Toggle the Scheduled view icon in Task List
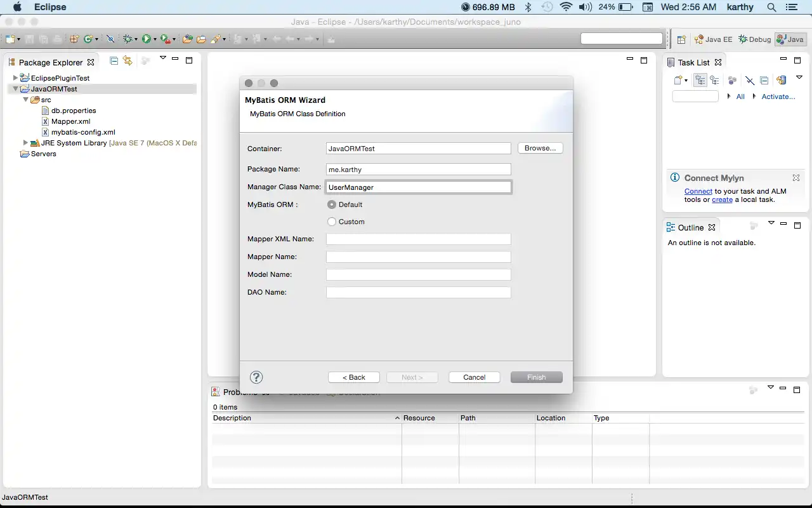 [x=714, y=80]
